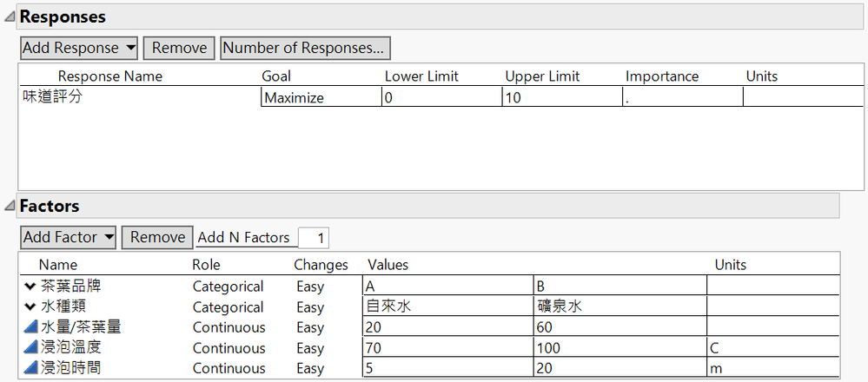Click the Changes cell of 茶葉品牌
868x382 pixels.
click(310, 286)
